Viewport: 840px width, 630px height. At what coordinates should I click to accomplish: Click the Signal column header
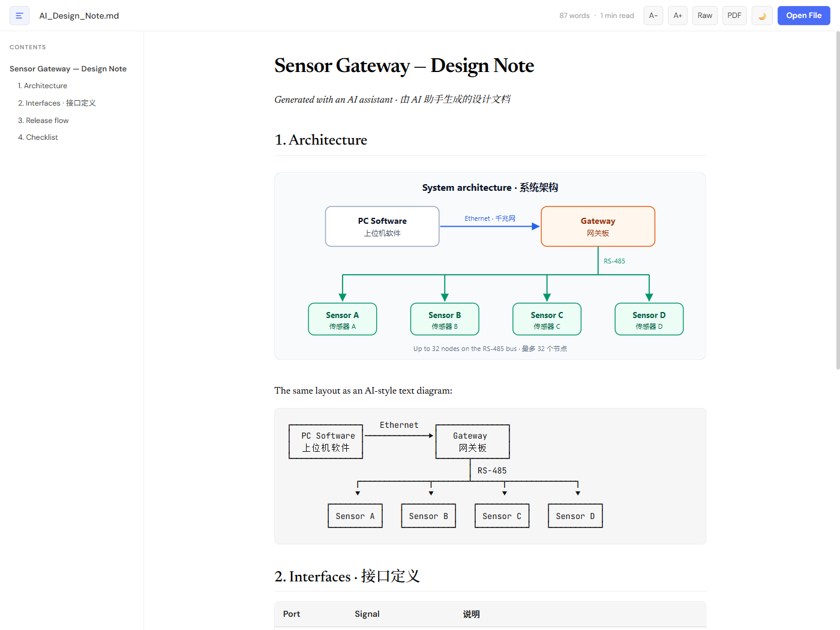pos(367,614)
